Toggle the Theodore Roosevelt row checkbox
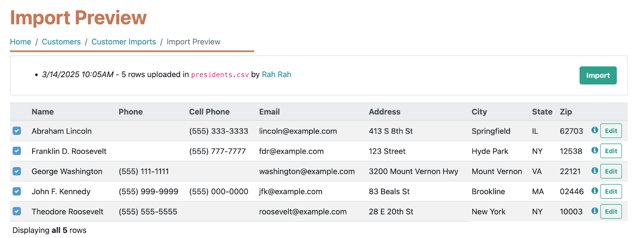The image size is (644, 238). 17,211
